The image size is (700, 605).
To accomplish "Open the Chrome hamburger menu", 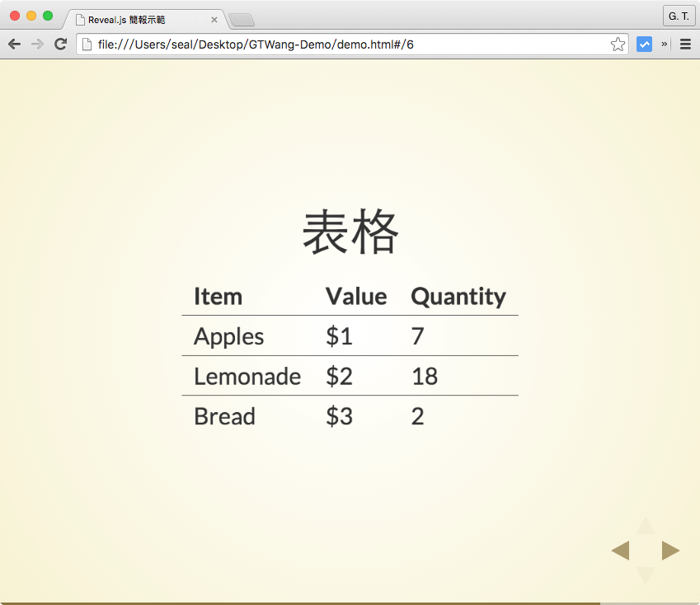I will pyautogui.click(x=686, y=44).
